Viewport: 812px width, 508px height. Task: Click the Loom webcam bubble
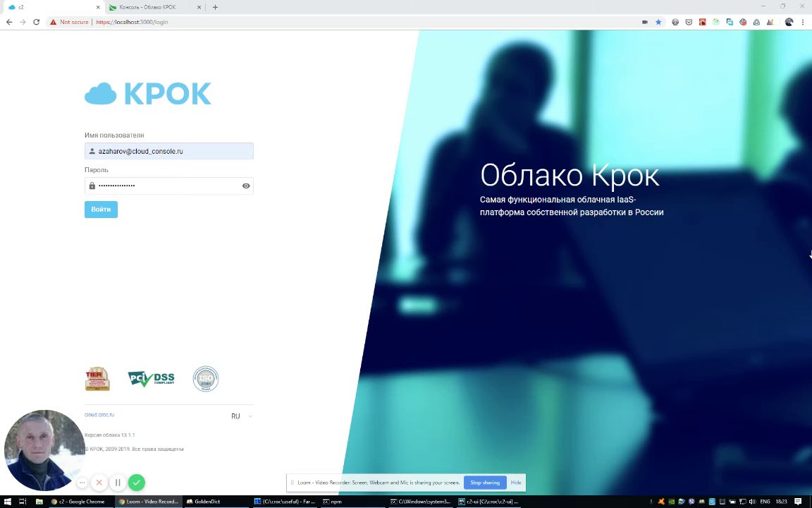[x=44, y=450]
